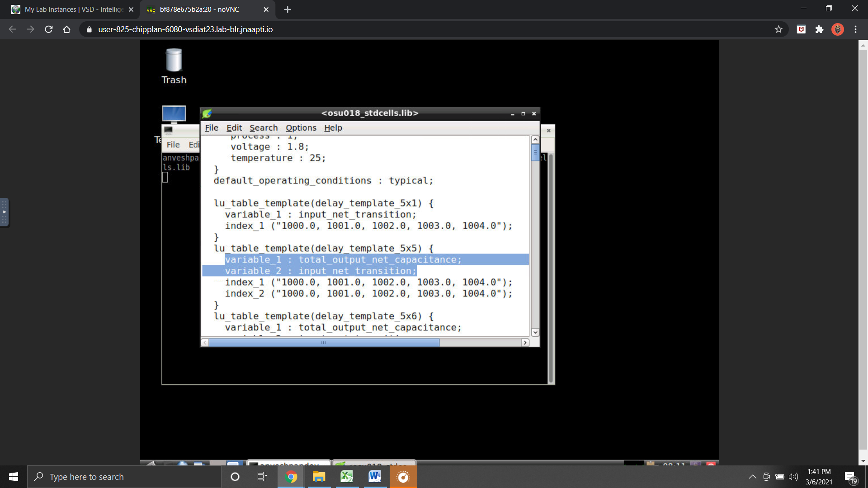Viewport: 868px width, 488px height.
Task: Open Chrome's three-dot menu
Action: [x=855, y=29]
